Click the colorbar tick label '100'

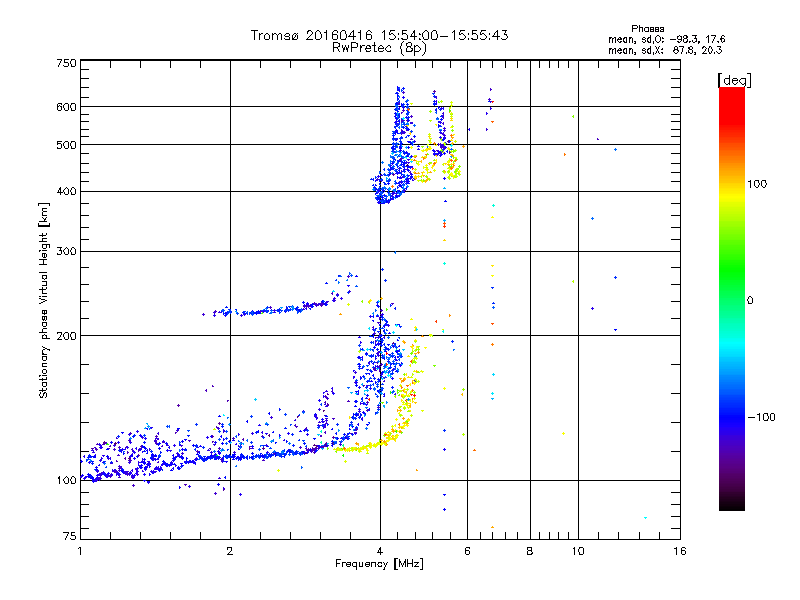pyautogui.click(x=757, y=184)
